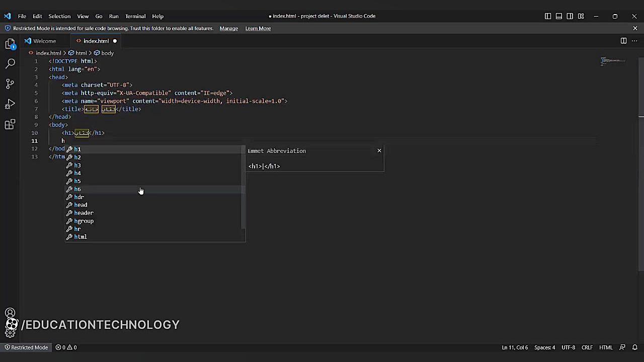Open the Search panel icon
Screen dimensions: 644x362
[x=10, y=63]
